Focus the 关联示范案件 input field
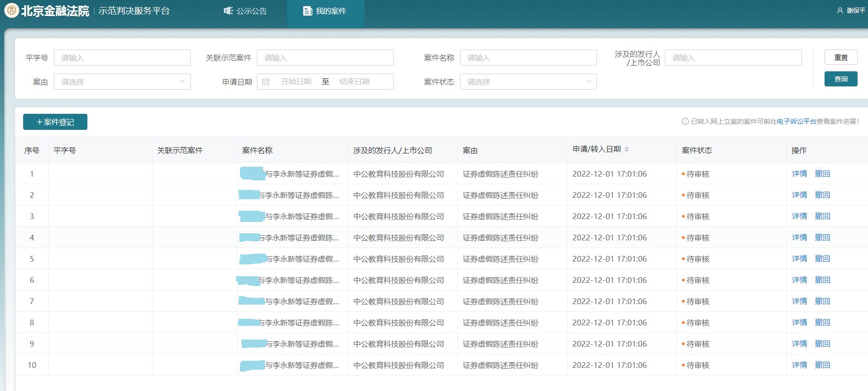 click(325, 58)
